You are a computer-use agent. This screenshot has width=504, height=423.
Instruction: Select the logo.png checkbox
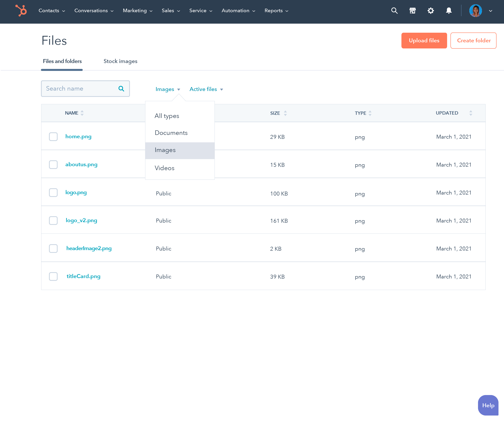(x=53, y=193)
